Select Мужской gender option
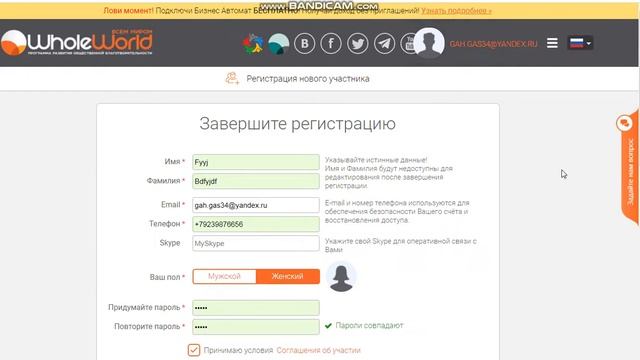 pos(224,276)
